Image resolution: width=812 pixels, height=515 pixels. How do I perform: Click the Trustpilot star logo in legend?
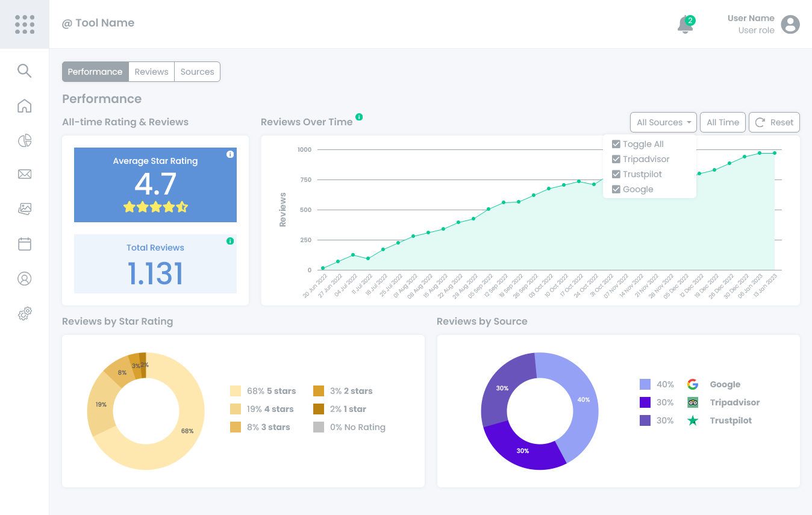point(693,420)
